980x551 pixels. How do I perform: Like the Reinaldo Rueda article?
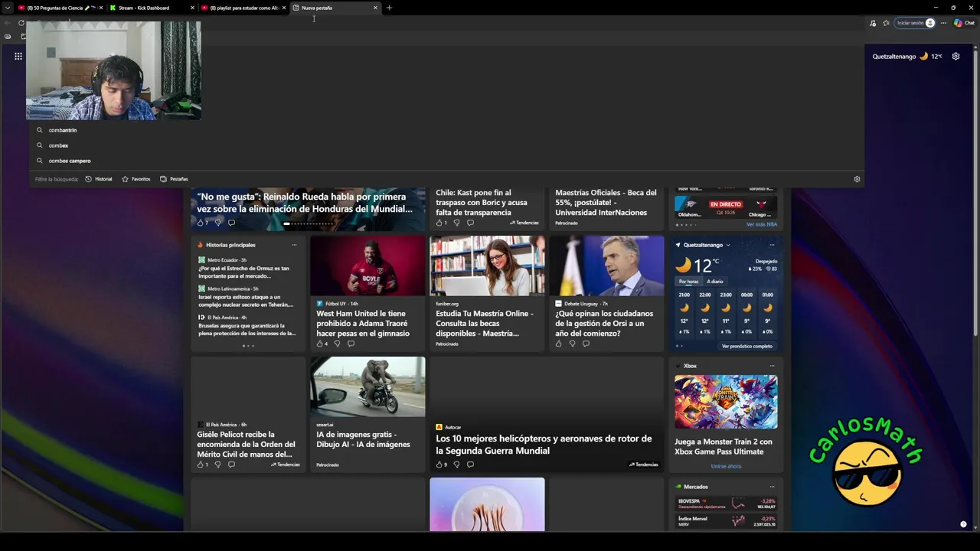201,223
